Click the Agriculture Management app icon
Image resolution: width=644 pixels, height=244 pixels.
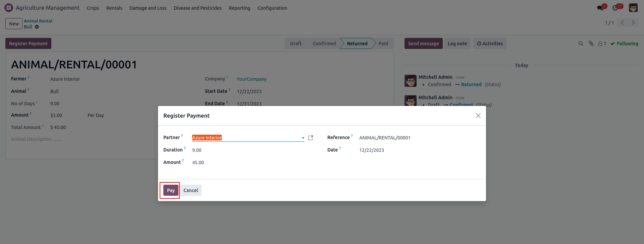point(9,8)
